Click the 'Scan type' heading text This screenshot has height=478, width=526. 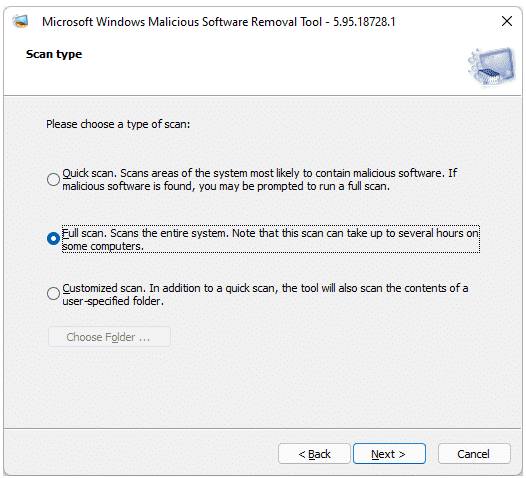(x=54, y=54)
